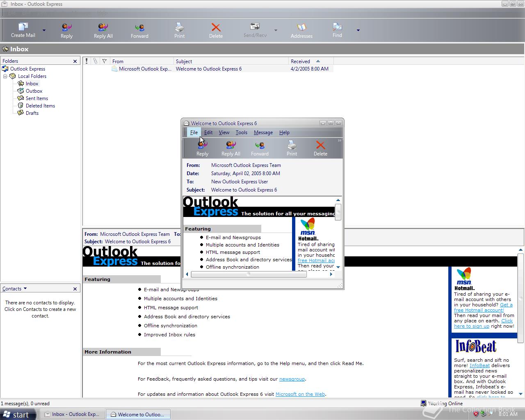Select Sent Items folder
Screen dimensions: 525x420
37,98
